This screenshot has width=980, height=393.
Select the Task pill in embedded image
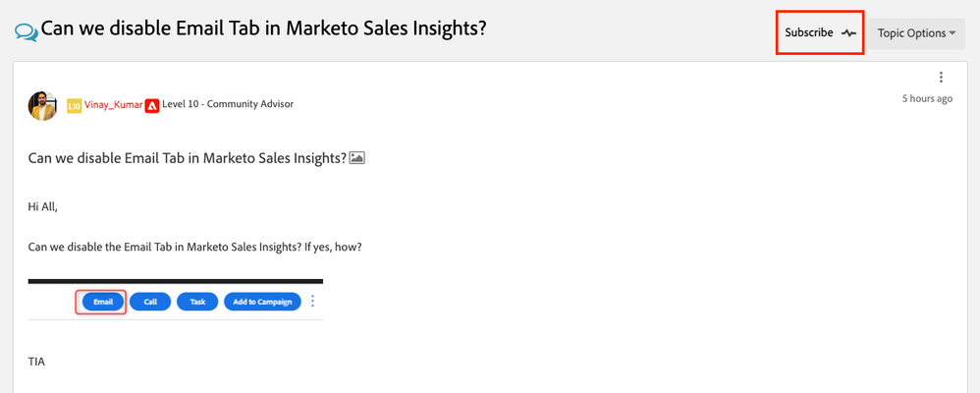coord(197,302)
